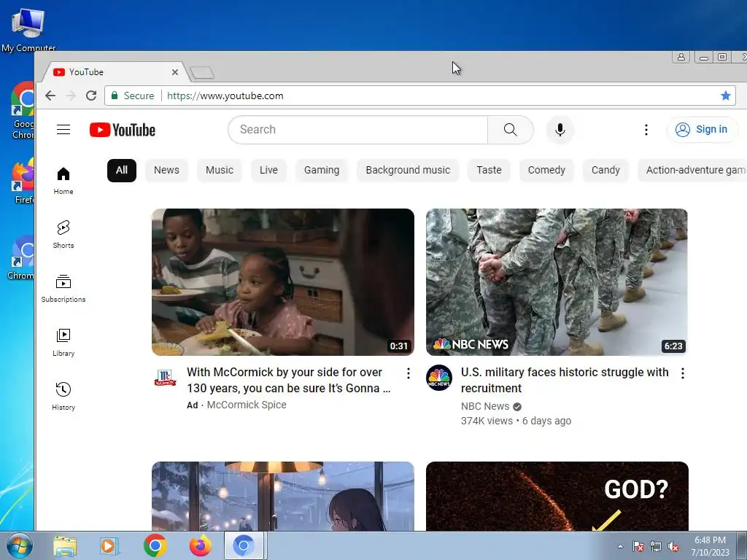The height and width of the screenshot is (560, 747).
Task: Click the McCormick channel avatar
Action: pyautogui.click(x=165, y=378)
